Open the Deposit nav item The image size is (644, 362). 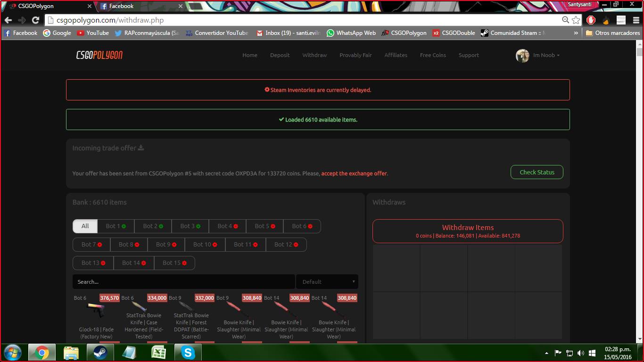280,55
